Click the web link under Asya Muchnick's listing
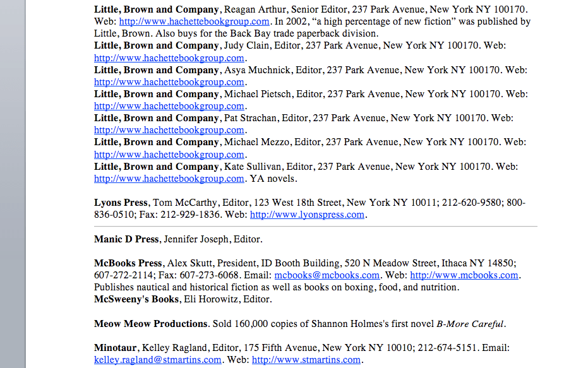The width and height of the screenshot is (588, 368). click(x=169, y=82)
